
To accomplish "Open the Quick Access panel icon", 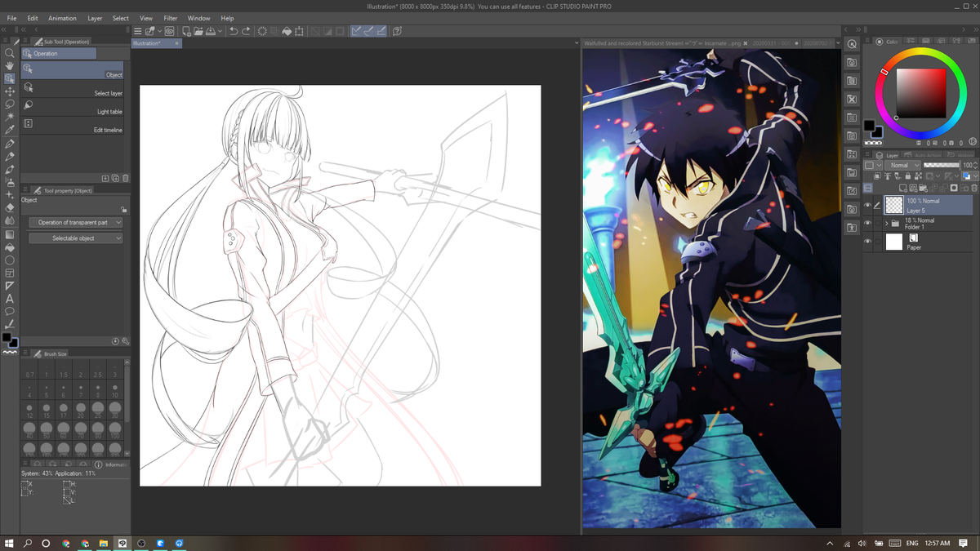I will [852, 43].
